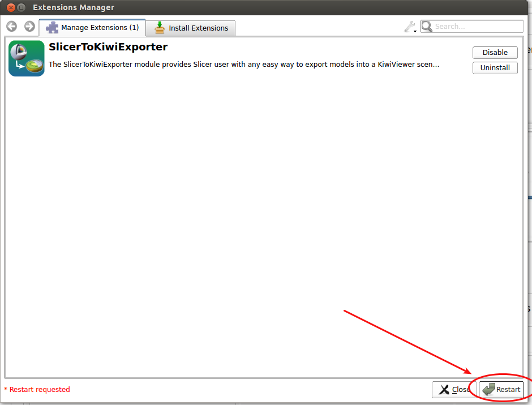The width and height of the screenshot is (532, 405).
Task: Open the wrench settings dropdown
Action: (x=410, y=27)
